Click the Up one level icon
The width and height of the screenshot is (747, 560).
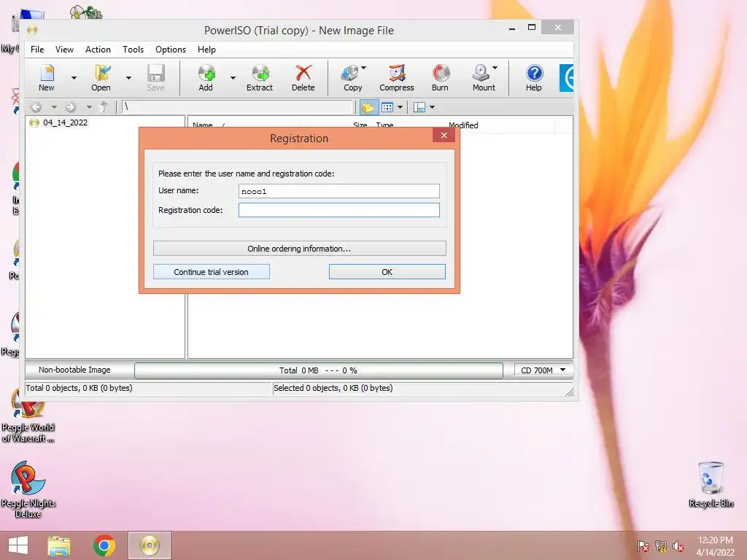pos(104,108)
